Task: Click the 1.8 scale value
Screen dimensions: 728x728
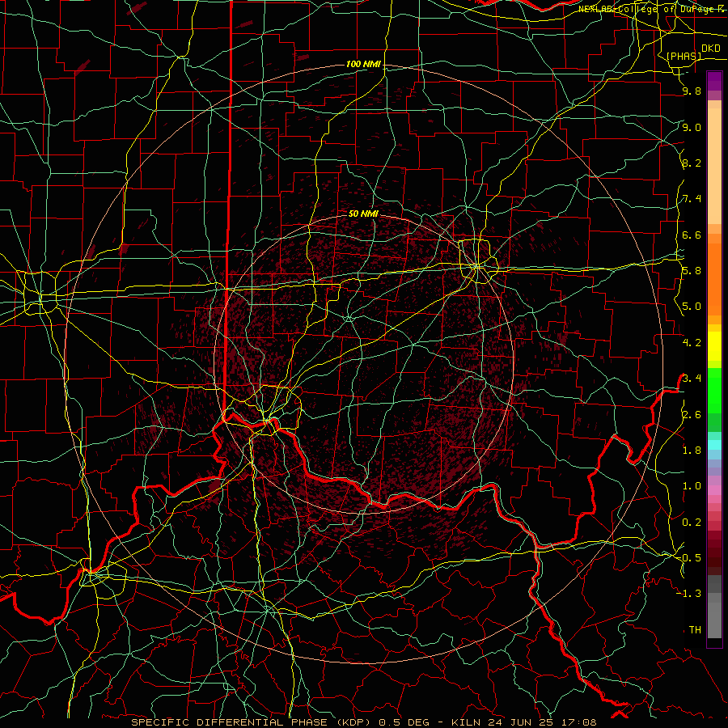Action: (692, 451)
